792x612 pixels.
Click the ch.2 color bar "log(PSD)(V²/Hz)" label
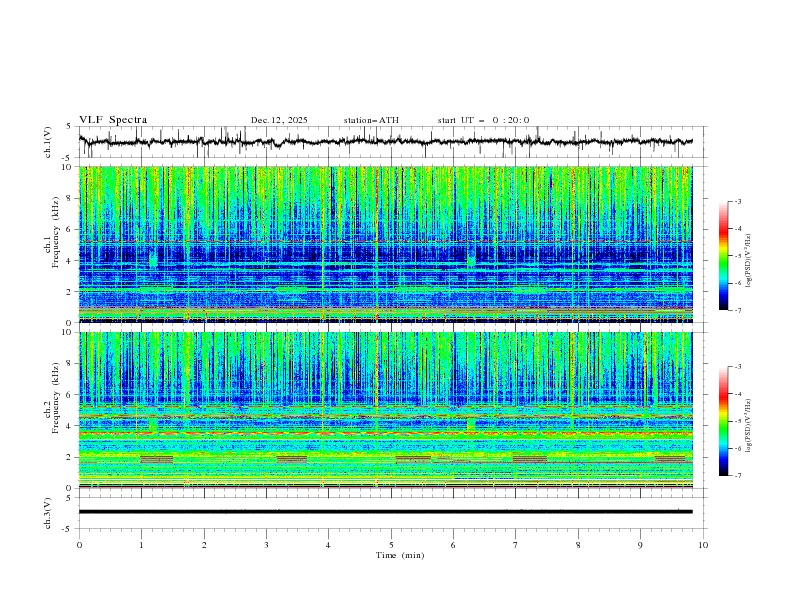748,426
